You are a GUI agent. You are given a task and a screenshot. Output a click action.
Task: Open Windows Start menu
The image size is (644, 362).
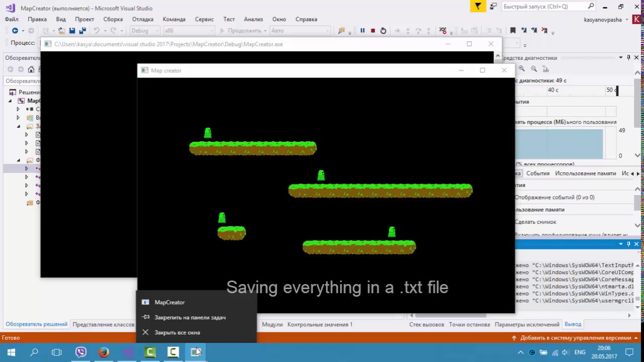[x=11, y=352]
